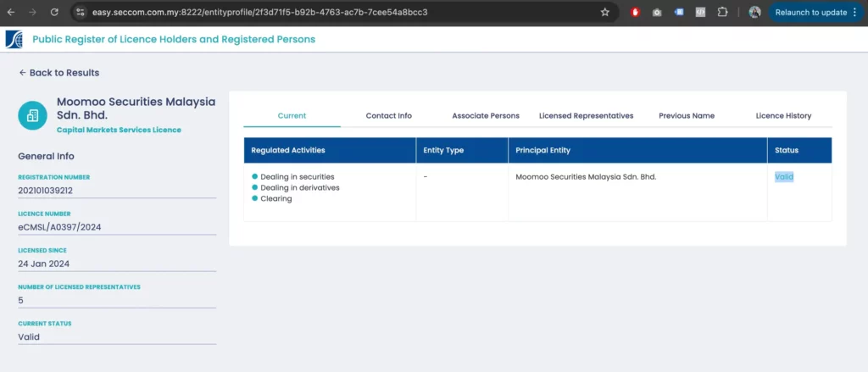Select the Clearing activity entry
868x372 pixels.
point(275,198)
